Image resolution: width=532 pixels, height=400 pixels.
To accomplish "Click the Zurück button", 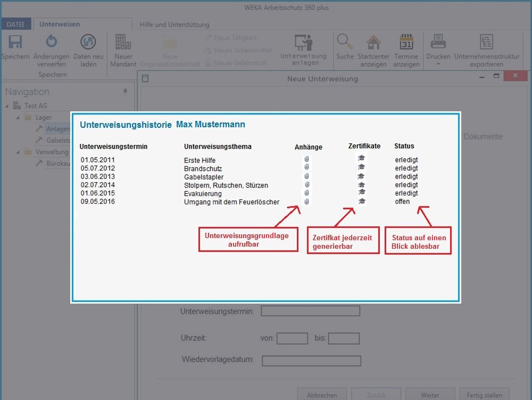I will tap(376, 395).
